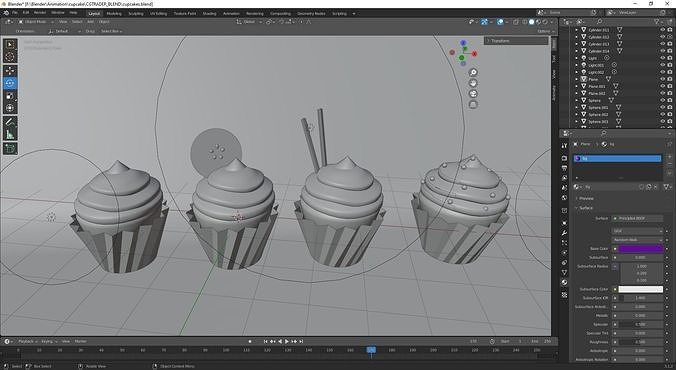
Task: Disable render camera icon for Light.001
Action: pos(670,65)
